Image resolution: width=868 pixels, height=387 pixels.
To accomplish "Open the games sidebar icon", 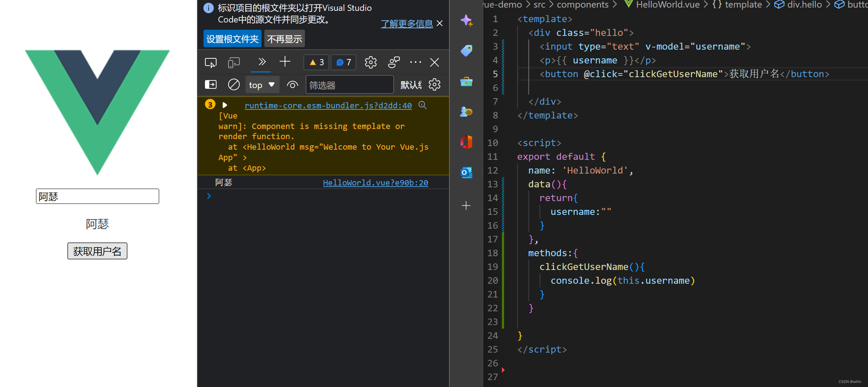I will (x=466, y=112).
